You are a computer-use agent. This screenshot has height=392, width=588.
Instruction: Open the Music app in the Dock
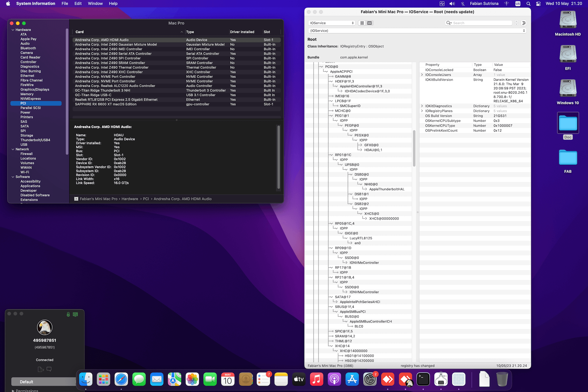pyautogui.click(x=317, y=379)
